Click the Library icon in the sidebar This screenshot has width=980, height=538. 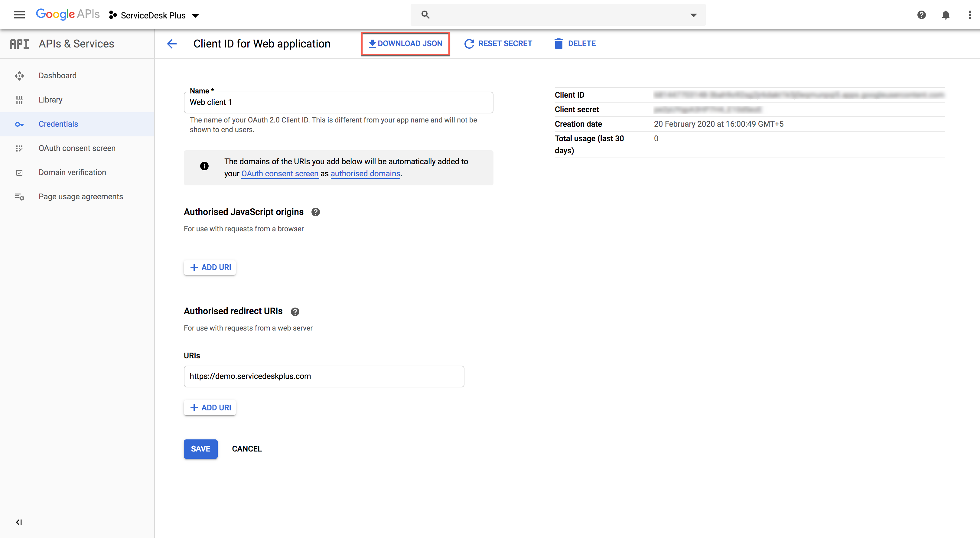[x=19, y=100]
